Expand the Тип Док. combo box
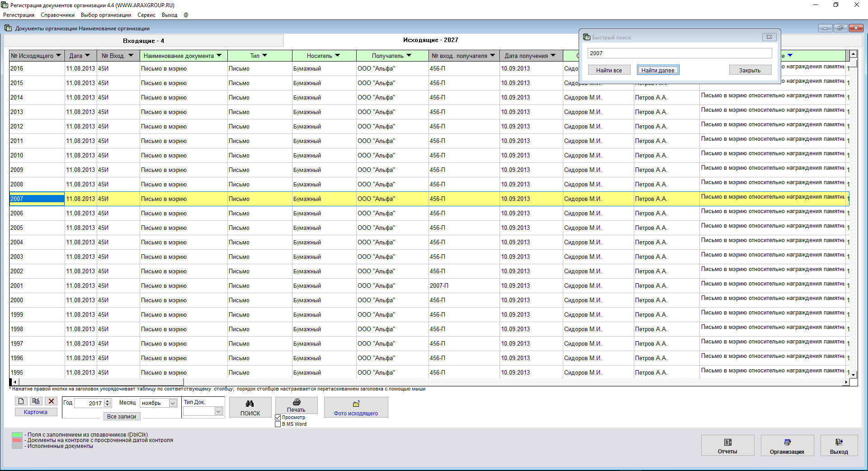 (x=218, y=411)
